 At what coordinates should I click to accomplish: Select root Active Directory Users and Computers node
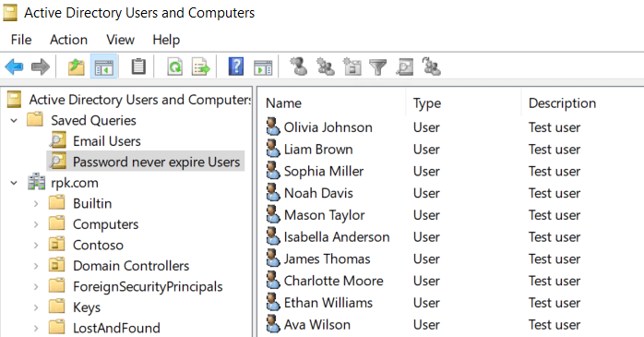pos(139,100)
